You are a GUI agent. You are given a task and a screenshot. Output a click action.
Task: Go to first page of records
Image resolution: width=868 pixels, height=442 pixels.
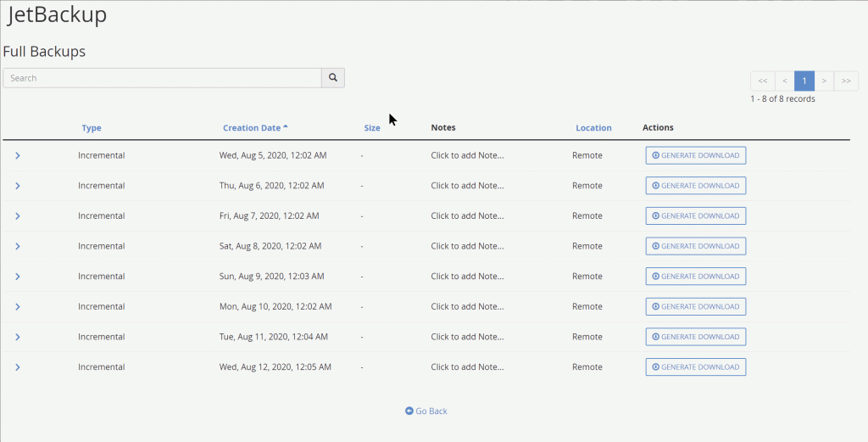point(762,81)
